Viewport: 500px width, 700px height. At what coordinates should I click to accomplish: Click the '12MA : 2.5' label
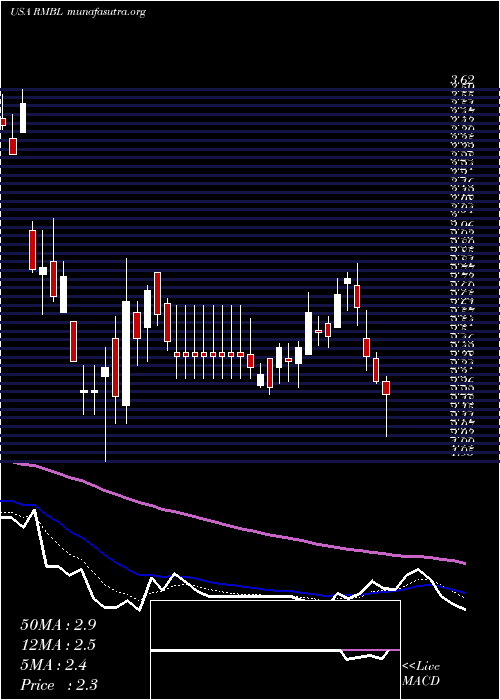coord(58,645)
